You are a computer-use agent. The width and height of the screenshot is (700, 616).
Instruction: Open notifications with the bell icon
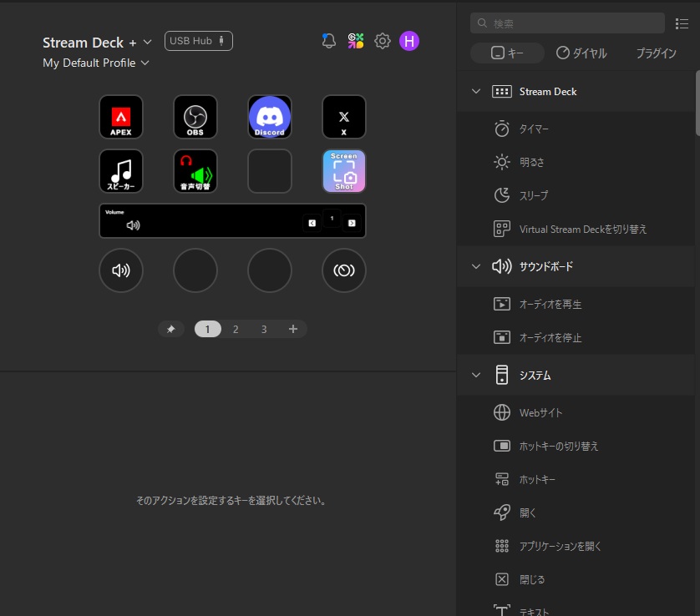point(328,41)
